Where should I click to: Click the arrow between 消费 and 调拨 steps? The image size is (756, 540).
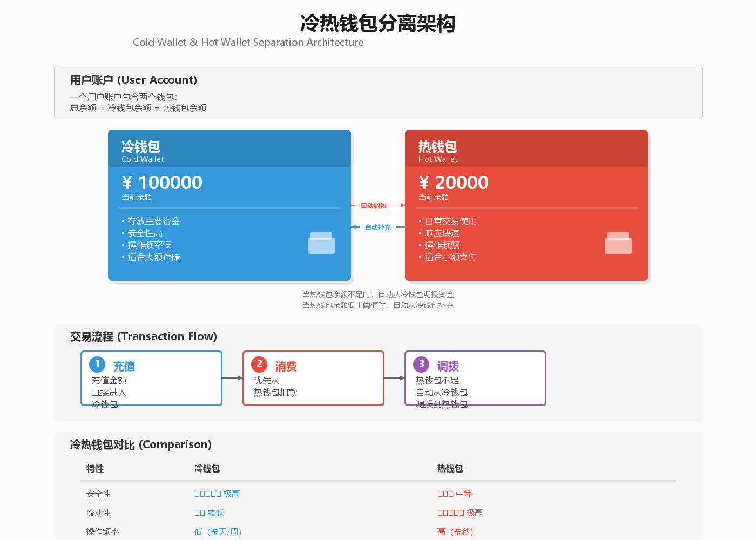click(x=394, y=378)
